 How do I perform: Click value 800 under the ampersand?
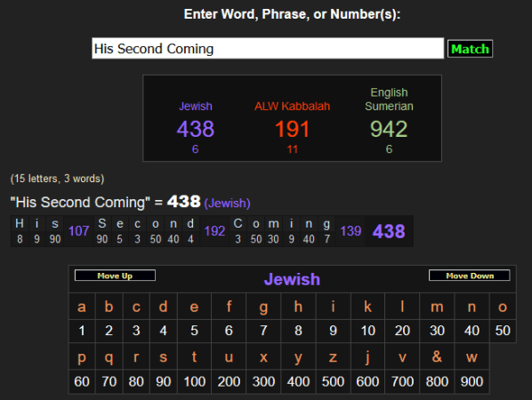(x=437, y=381)
